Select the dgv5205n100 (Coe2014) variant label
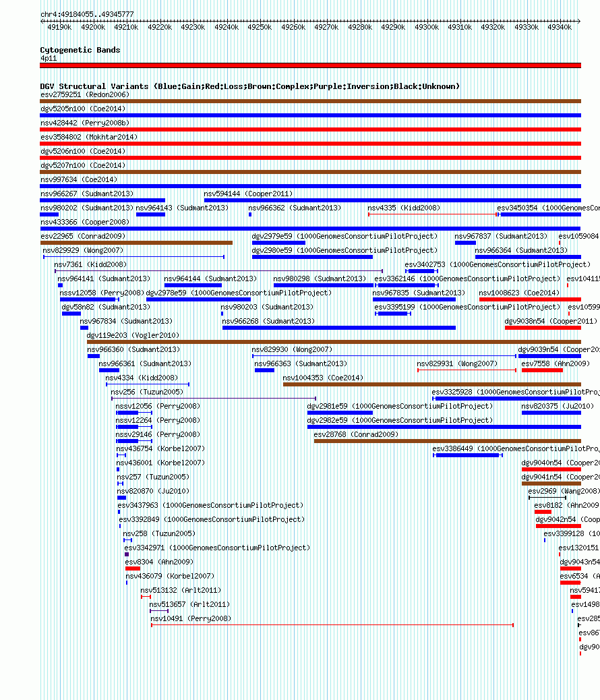Viewport: 600px width, 700px height. (83, 109)
